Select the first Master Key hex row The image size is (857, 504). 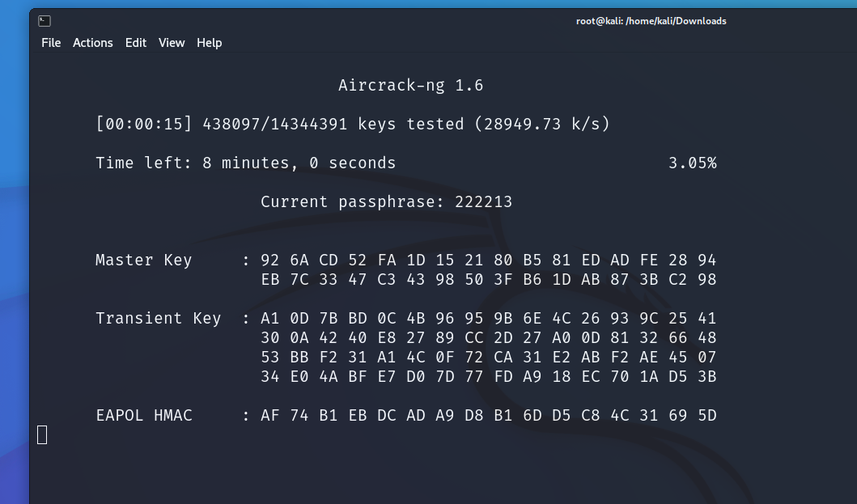489,260
